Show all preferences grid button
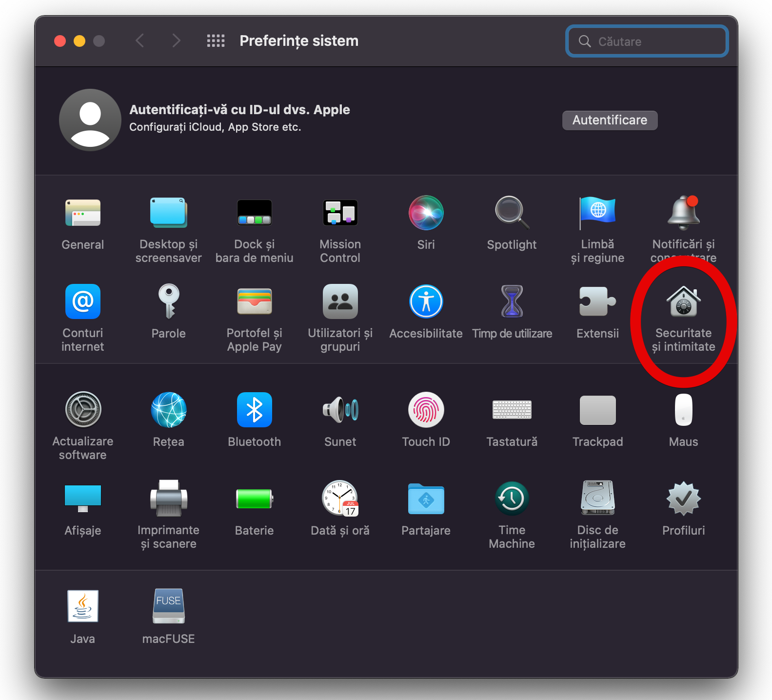The height and width of the screenshot is (700, 772). point(216,41)
